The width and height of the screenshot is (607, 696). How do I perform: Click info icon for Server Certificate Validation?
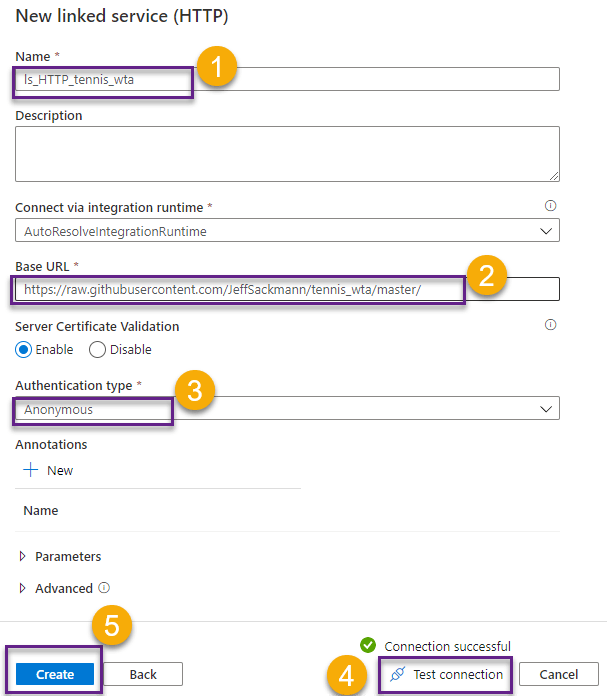pyautogui.click(x=550, y=325)
